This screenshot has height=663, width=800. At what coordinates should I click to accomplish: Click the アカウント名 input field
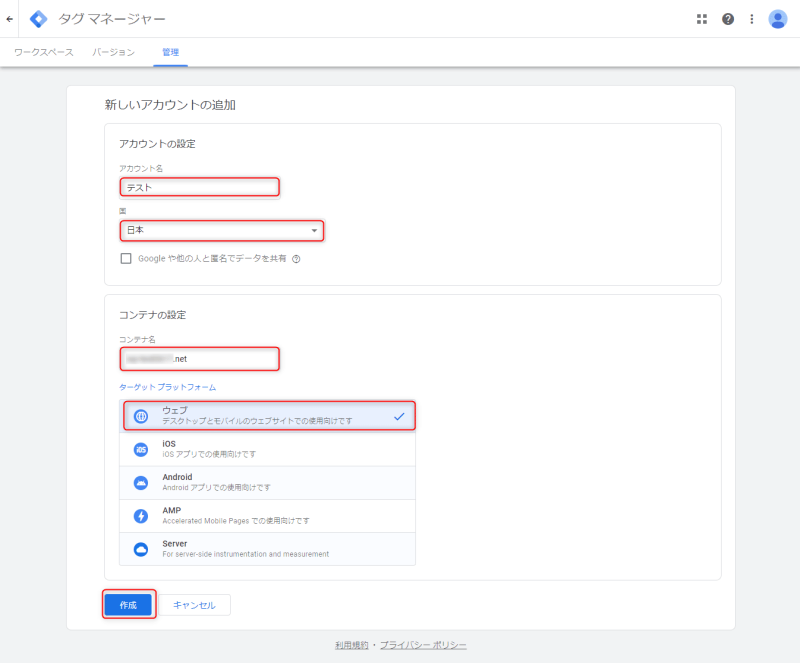(x=199, y=186)
